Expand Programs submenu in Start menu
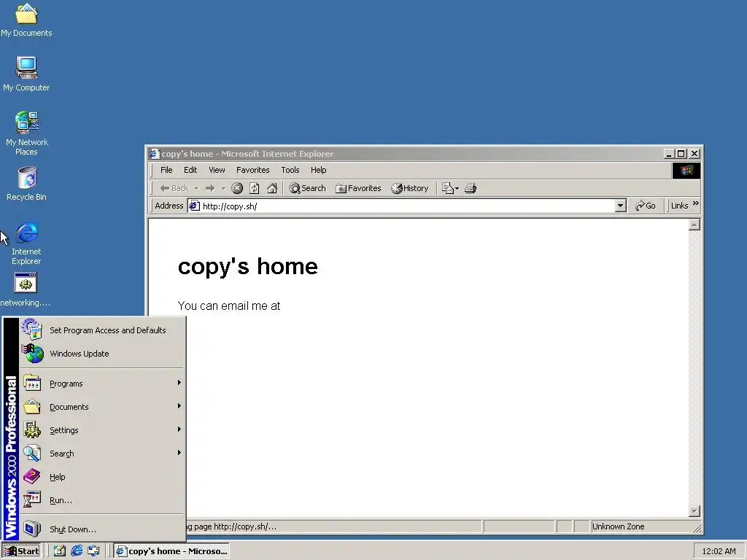The height and width of the screenshot is (560, 747). (x=101, y=384)
